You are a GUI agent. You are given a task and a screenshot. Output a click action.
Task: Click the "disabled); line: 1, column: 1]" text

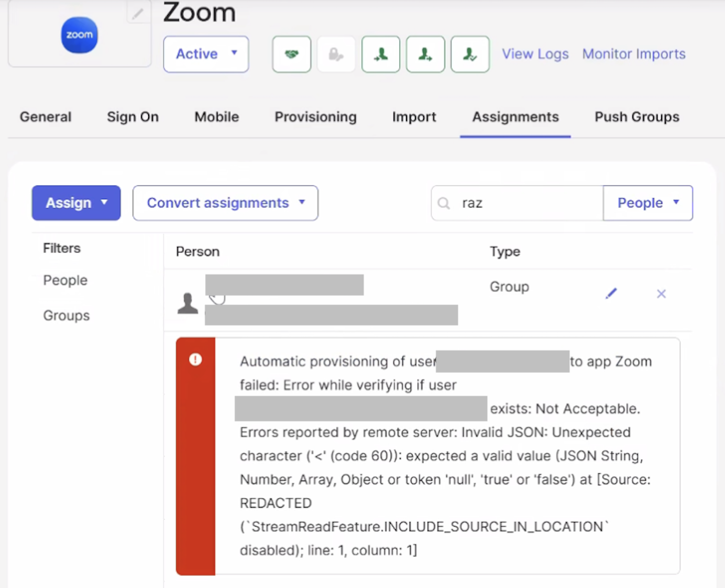coord(328,550)
